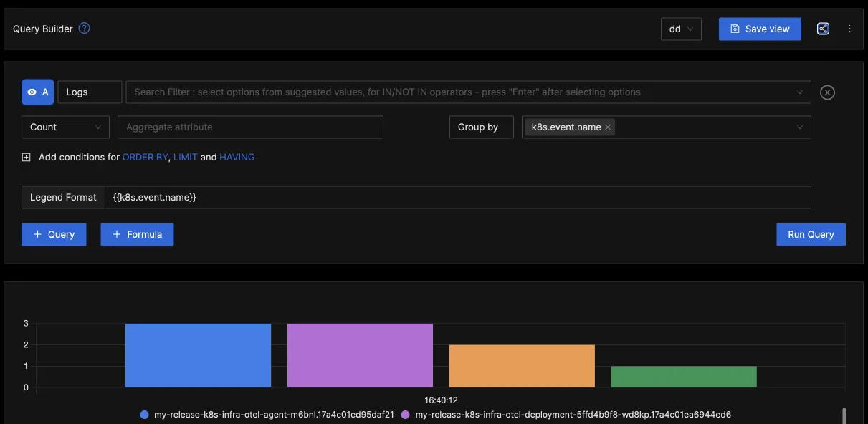Image resolution: width=868 pixels, height=424 pixels.
Task: Open the Logs data source selector
Action: (90, 92)
